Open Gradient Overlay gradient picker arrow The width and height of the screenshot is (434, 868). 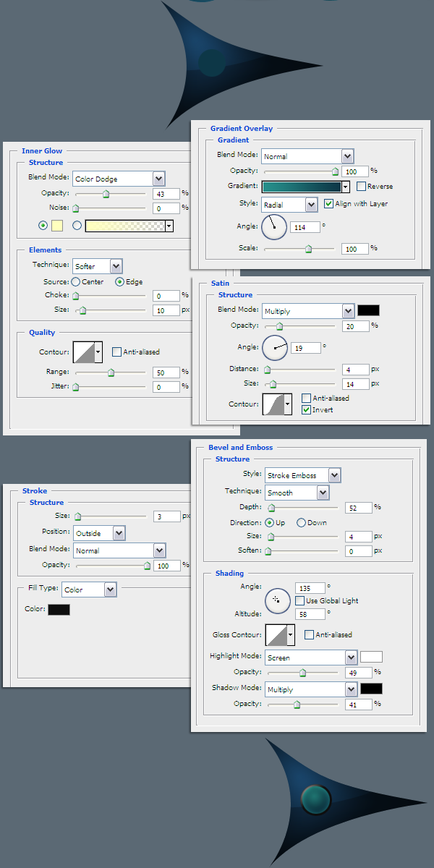(346, 187)
